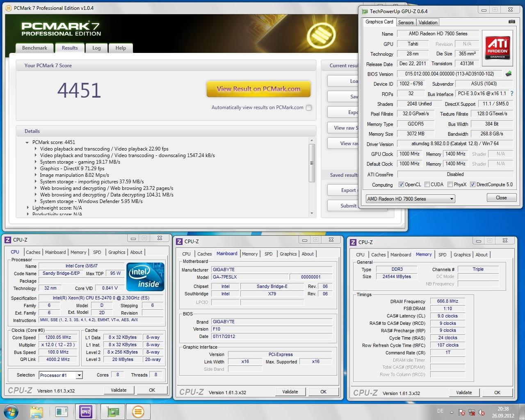
Task: Click the DE language indicator in taskbar
Action: (x=440, y=411)
